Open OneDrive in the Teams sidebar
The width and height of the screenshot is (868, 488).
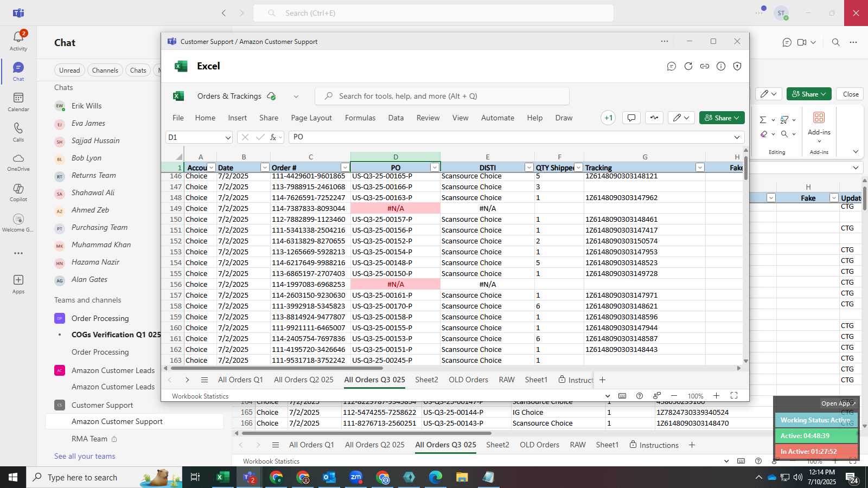tap(18, 162)
